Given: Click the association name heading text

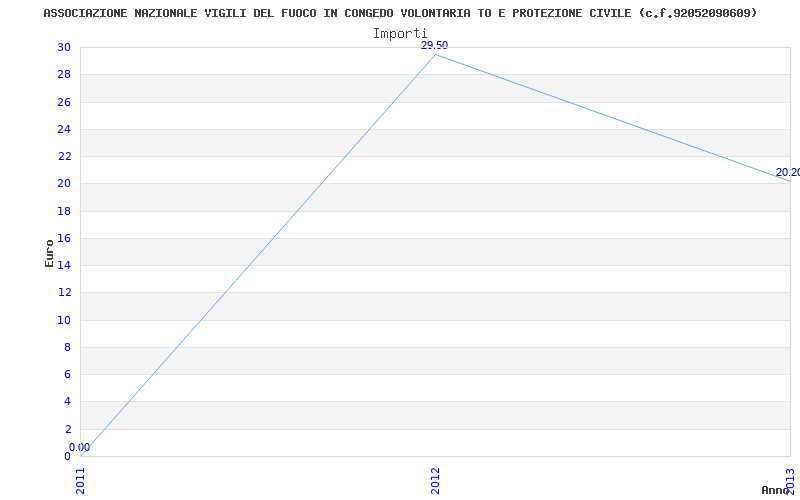Looking at the screenshot, I should click(400, 13).
